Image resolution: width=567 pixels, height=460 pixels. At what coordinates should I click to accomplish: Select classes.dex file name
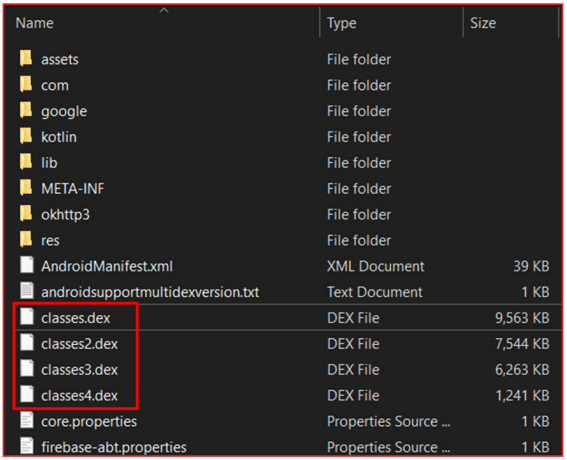point(76,318)
